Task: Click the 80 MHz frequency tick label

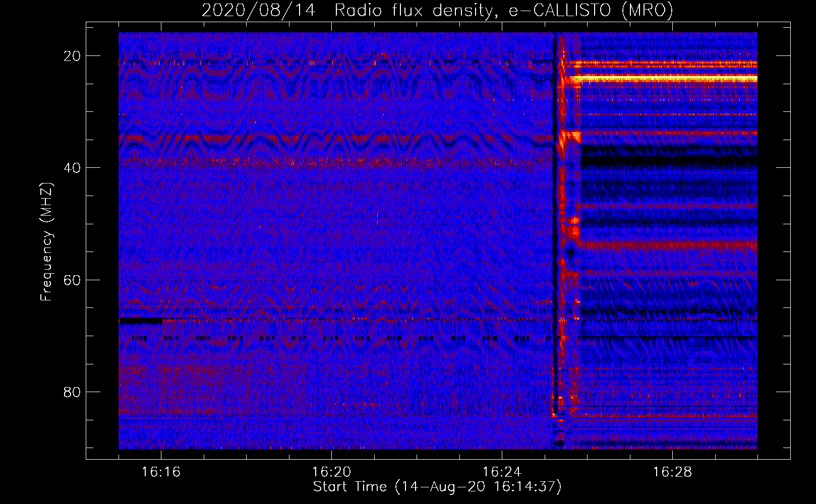Action: tap(72, 392)
